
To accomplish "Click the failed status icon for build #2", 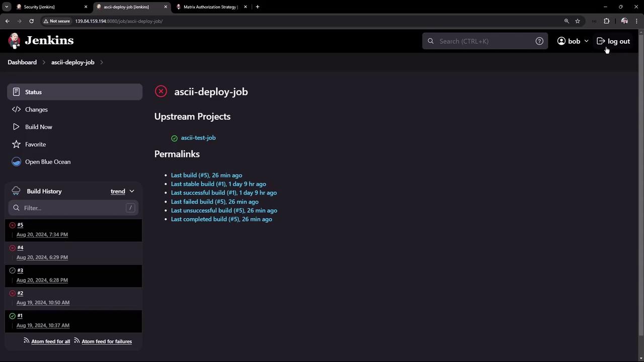I will point(13,293).
